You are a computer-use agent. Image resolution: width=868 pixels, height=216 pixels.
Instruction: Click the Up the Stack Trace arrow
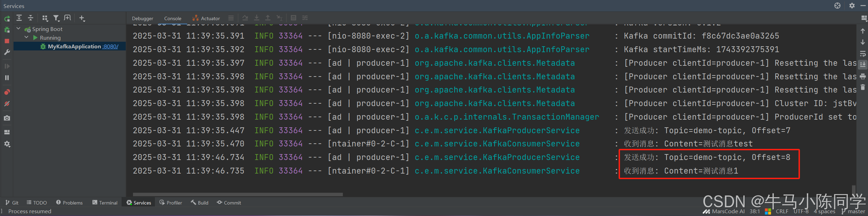(863, 31)
